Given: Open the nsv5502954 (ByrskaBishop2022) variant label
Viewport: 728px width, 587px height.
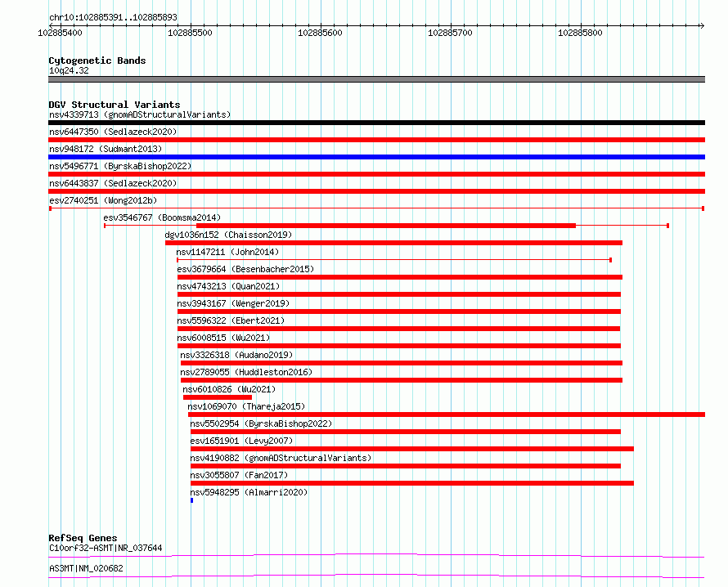Looking at the screenshot, I should 262,423.
